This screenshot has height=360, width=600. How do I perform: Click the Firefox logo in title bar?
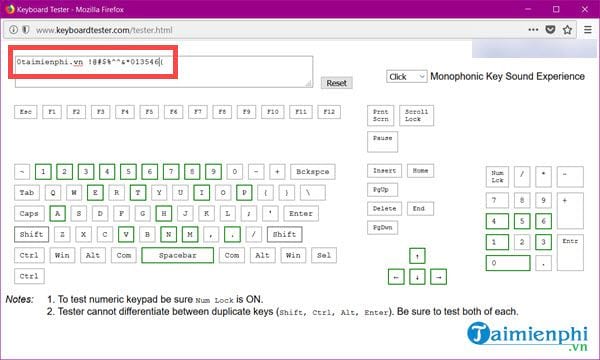[10, 9]
